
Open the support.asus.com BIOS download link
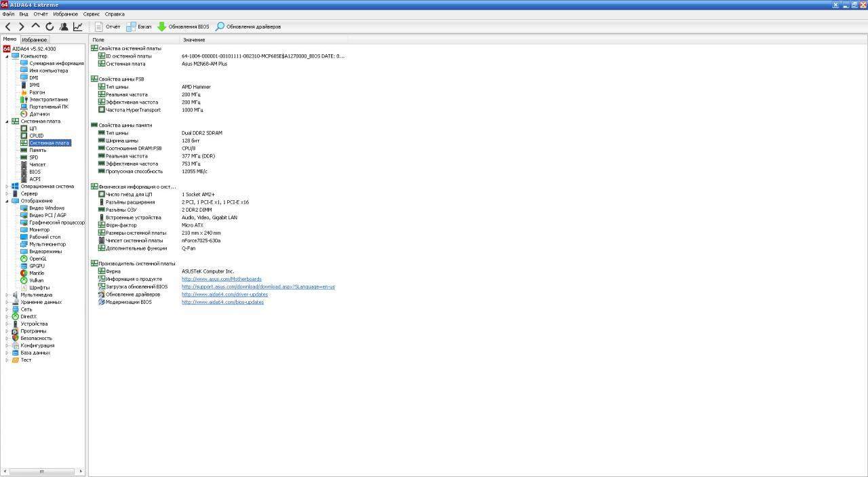(258, 286)
